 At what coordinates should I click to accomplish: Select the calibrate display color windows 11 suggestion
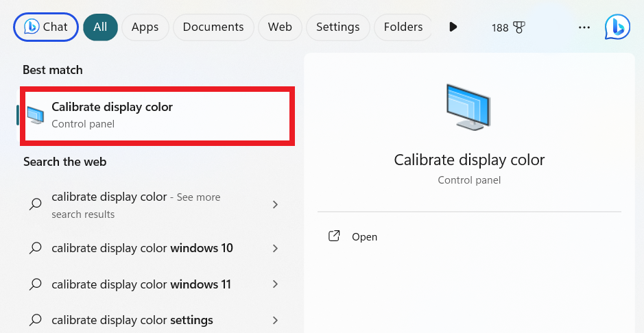(x=154, y=284)
